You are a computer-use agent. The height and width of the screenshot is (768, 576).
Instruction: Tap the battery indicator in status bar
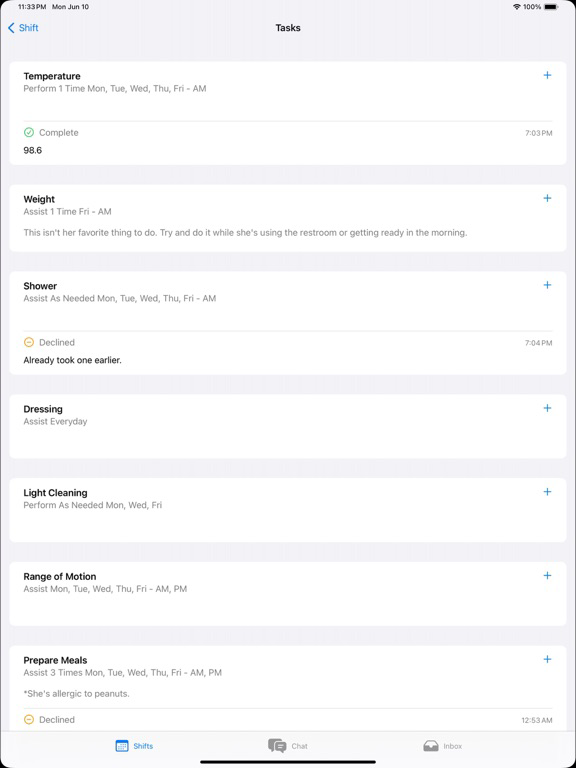551,7
